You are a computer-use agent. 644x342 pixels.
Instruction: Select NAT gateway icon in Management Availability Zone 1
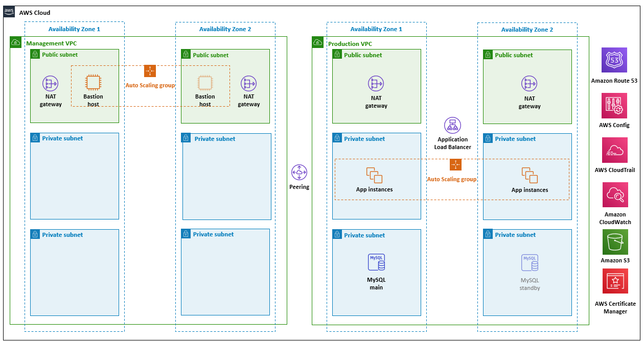point(51,84)
